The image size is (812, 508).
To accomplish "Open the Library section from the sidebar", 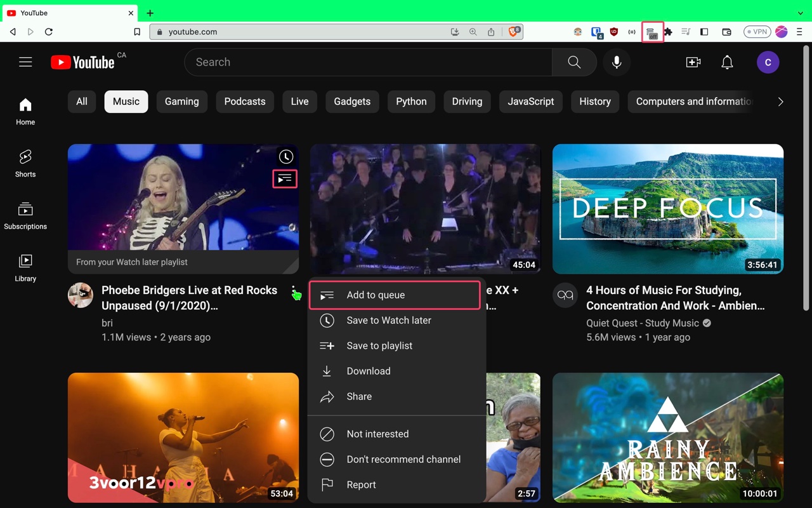I will click(x=25, y=267).
